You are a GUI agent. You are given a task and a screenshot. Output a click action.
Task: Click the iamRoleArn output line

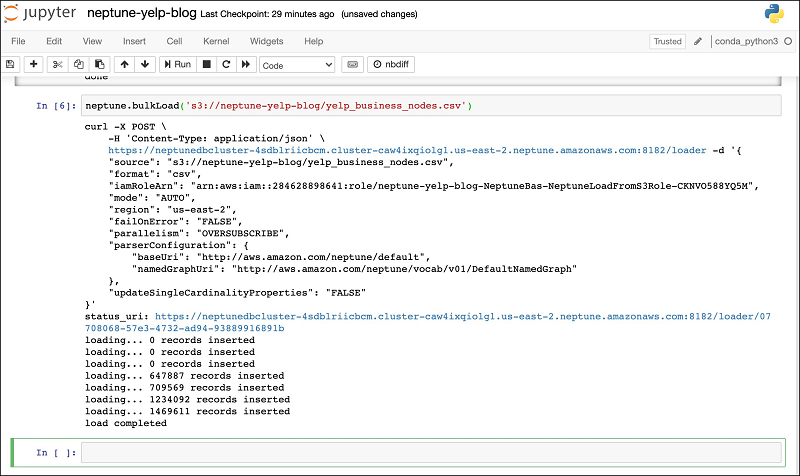pos(434,186)
